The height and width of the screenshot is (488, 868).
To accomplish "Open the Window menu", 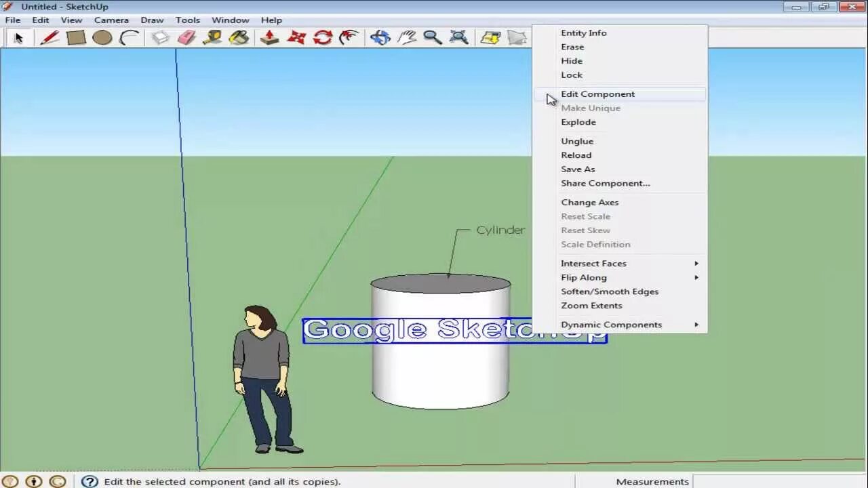I will tap(231, 20).
